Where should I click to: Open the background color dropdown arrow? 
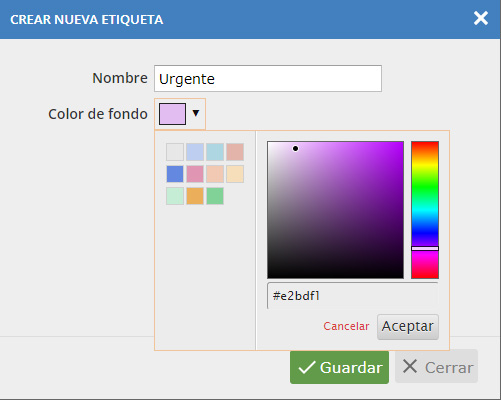coord(196,113)
